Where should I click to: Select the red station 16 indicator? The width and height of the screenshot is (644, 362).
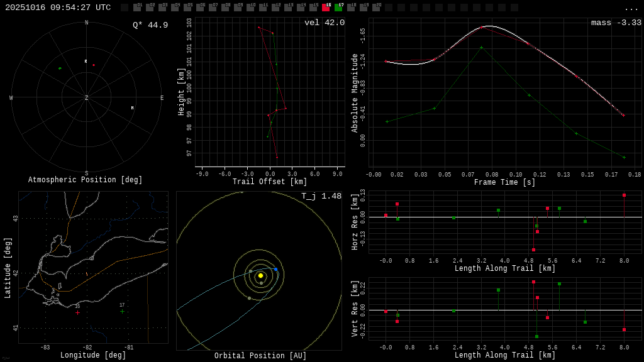pyautogui.click(x=326, y=8)
